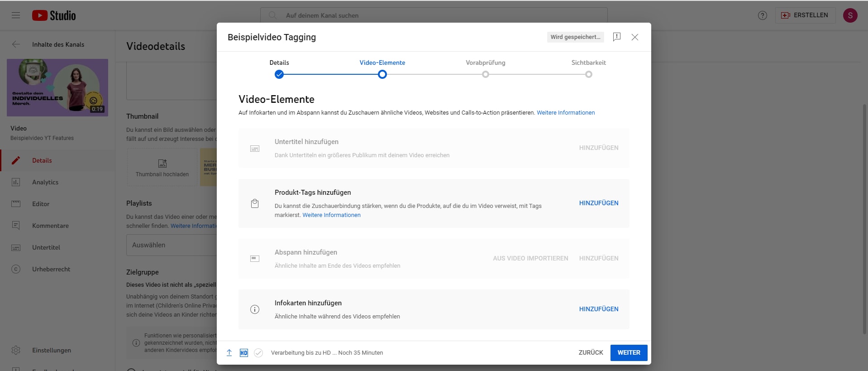Click the upload status arrow icon

229,353
